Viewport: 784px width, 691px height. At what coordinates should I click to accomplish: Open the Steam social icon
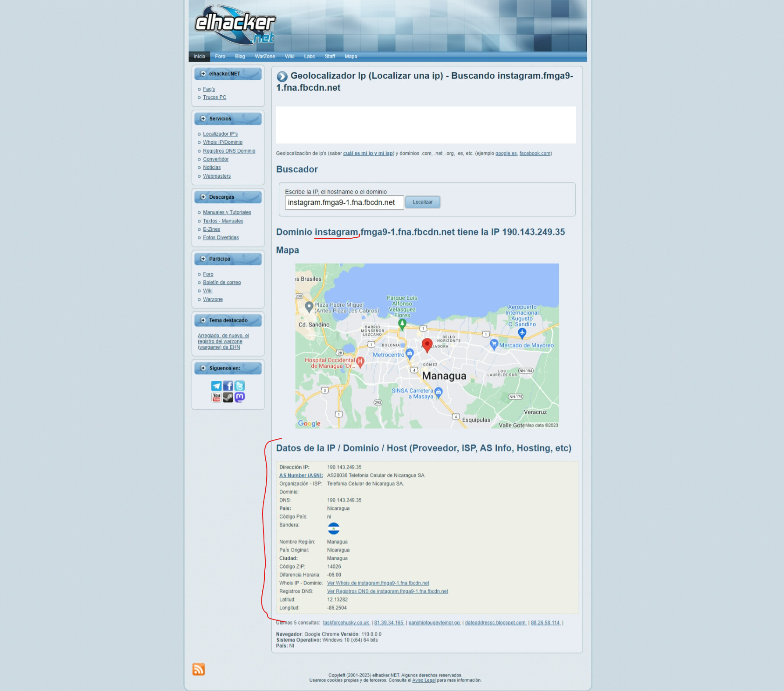228,397
